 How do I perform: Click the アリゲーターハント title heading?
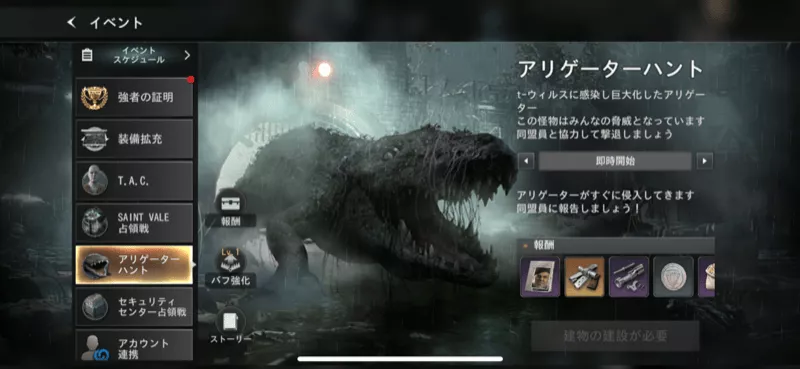610,69
